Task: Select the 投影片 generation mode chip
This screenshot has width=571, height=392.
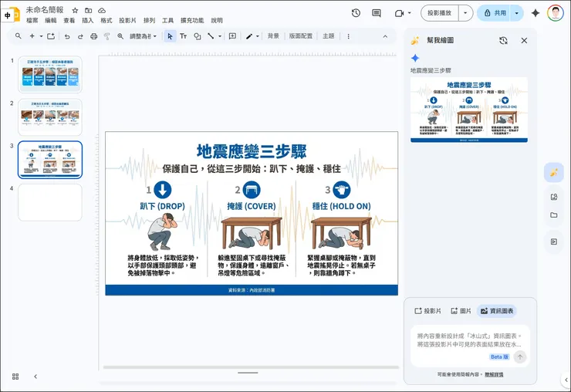Action: tap(427, 311)
